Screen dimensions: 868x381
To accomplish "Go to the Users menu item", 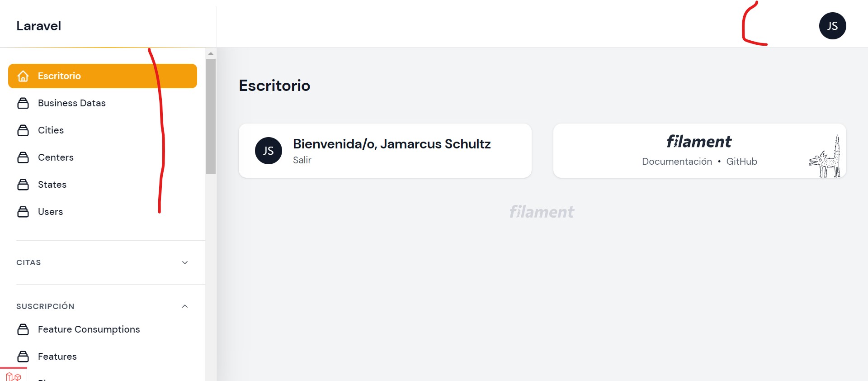I will coord(50,212).
